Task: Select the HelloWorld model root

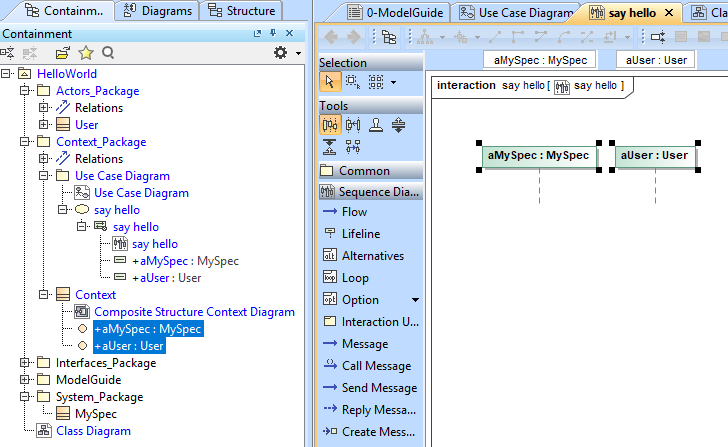Action: pyautogui.click(x=67, y=74)
